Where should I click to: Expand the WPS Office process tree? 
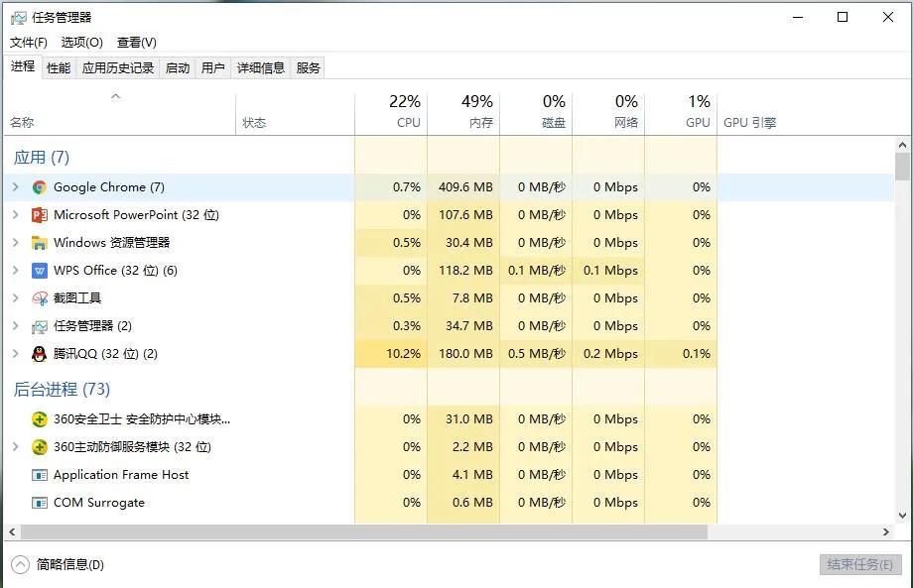(x=15, y=271)
